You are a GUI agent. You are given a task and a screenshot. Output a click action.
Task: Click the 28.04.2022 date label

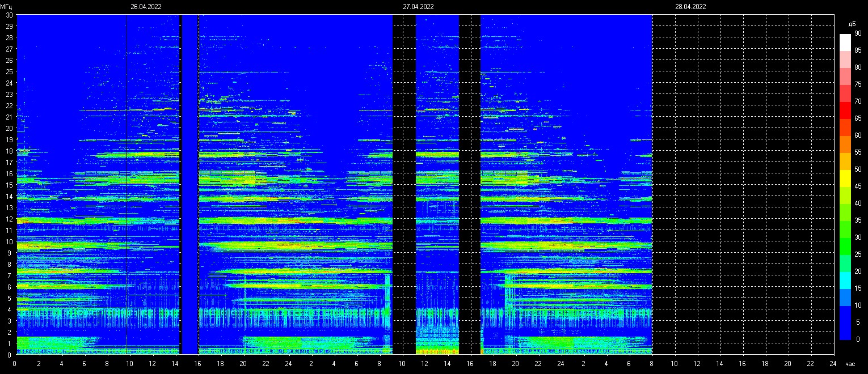tap(690, 7)
